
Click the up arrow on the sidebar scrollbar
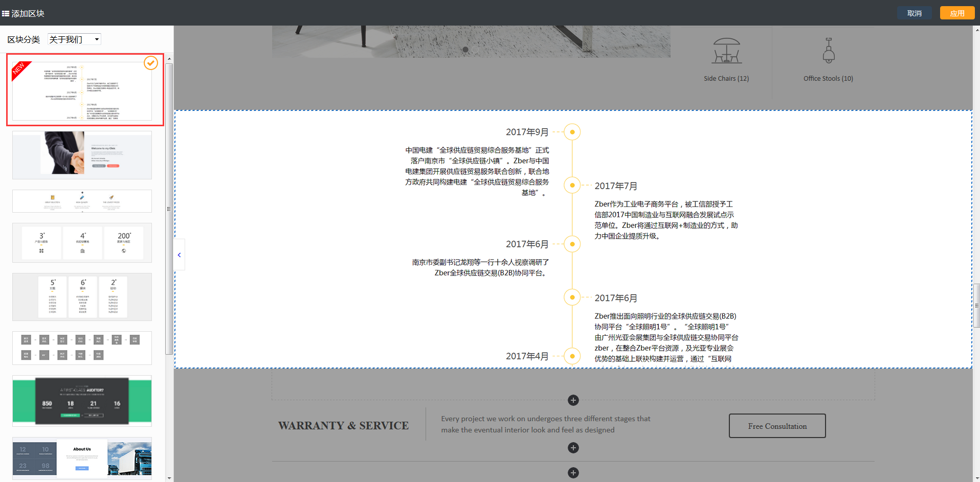pos(169,58)
